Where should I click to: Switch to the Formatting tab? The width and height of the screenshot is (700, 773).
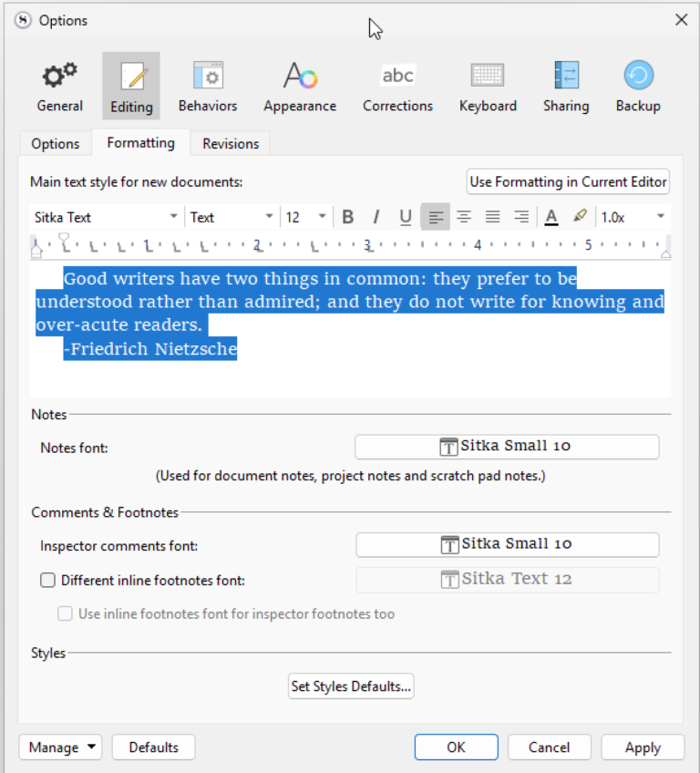(x=141, y=143)
